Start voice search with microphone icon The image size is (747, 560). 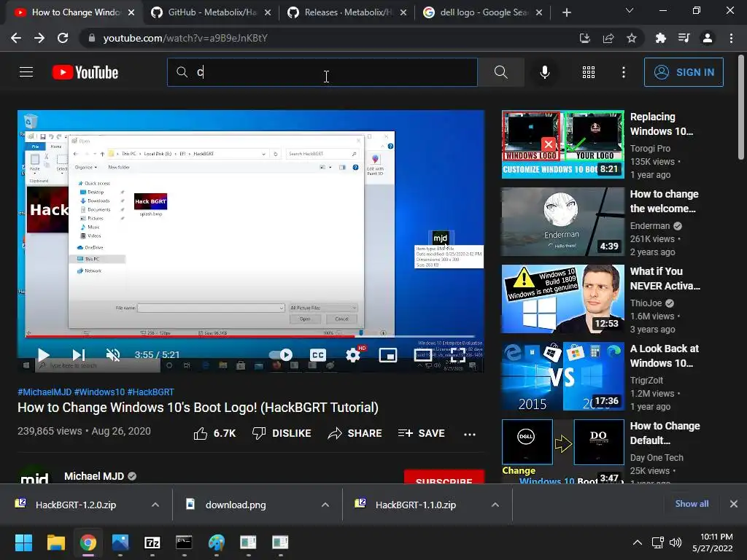[x=544, y=72]
